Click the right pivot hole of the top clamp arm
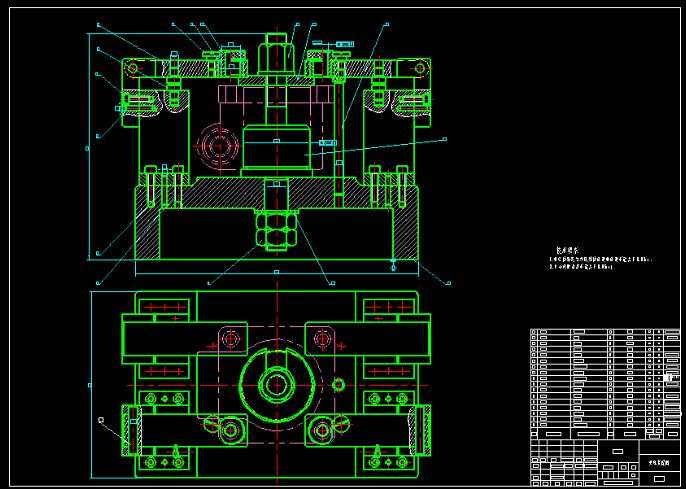The width and height of the screenshot is (686, 489). [419, 68]
